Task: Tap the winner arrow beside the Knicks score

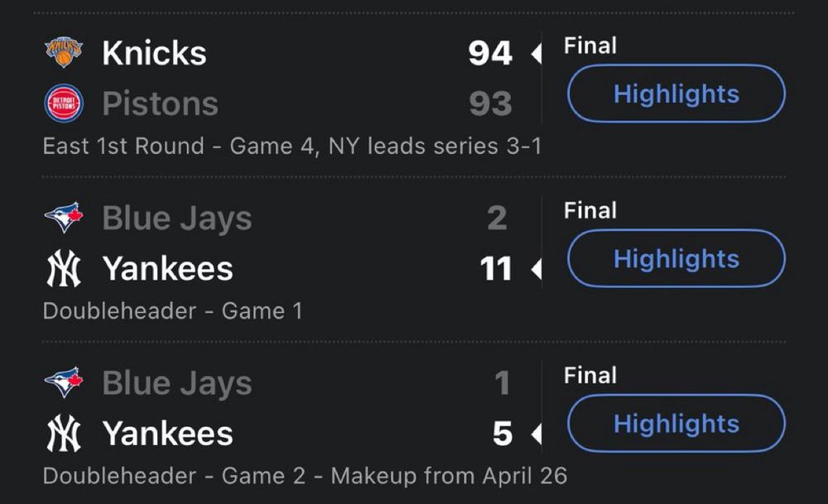Action: pos(535,55)
